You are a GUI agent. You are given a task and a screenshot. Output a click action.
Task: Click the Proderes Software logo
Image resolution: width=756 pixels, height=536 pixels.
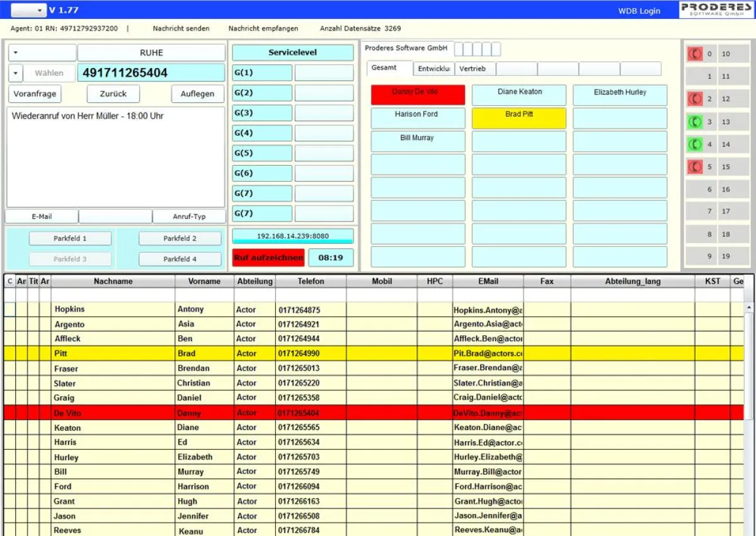coord(715,9)
